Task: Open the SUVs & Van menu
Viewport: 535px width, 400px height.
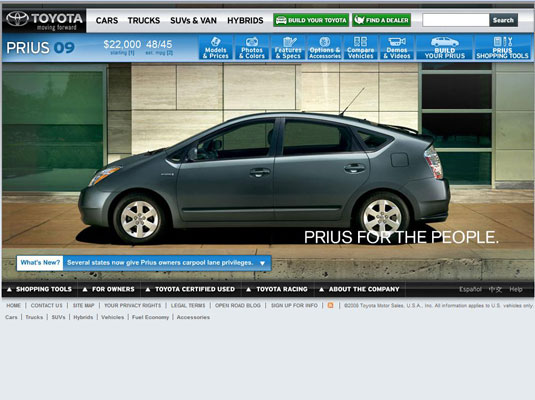Action: (x=193, y=20)
